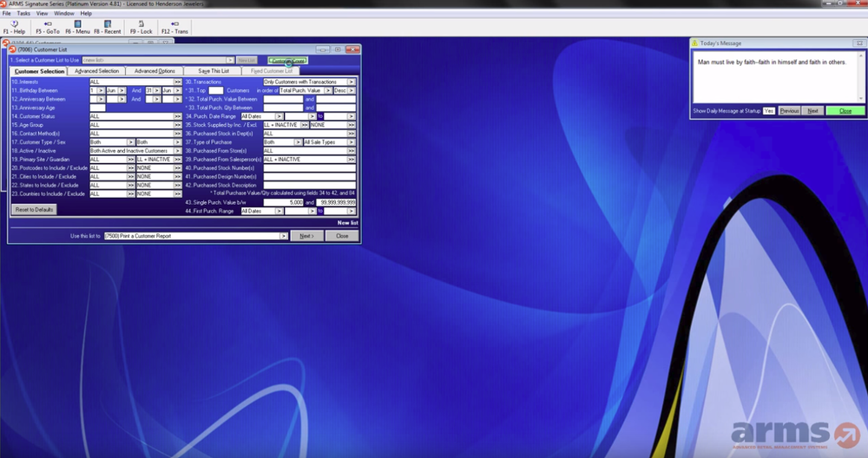Switch to the Advanced Selection tab
Screen dimensions: 868x458
(x=96, y=71)
